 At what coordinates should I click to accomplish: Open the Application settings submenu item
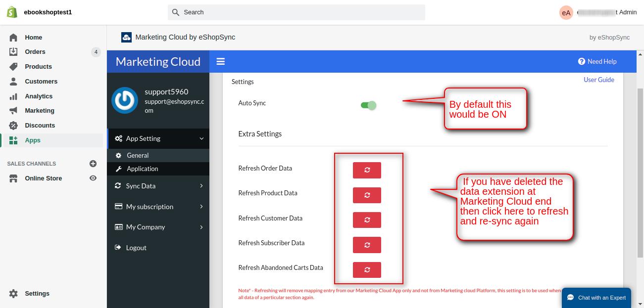[158, 169]
